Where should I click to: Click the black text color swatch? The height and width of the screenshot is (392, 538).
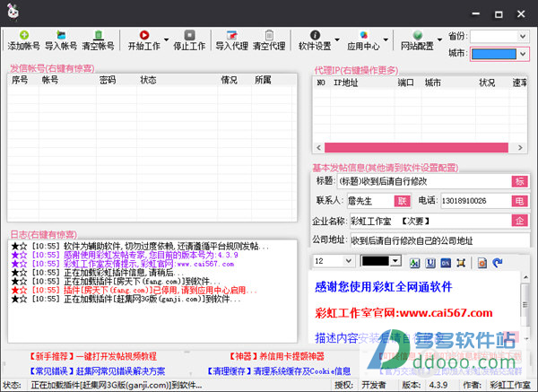click(376, 261)
